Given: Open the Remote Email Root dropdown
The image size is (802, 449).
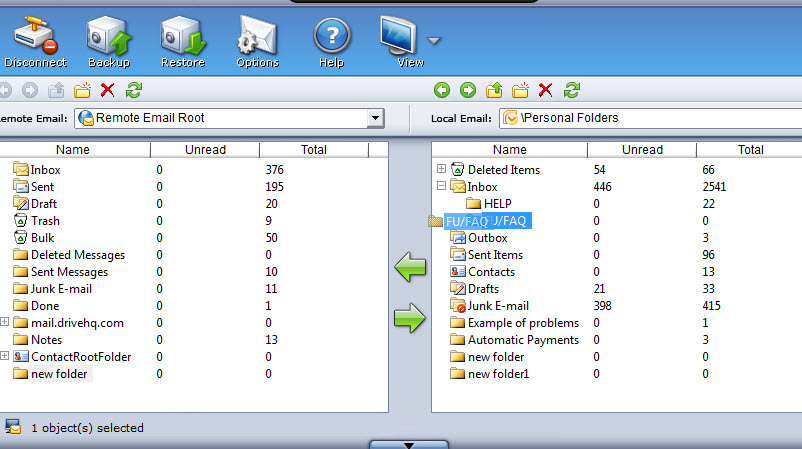Looking at the screenshot, I should click(376, 119).
